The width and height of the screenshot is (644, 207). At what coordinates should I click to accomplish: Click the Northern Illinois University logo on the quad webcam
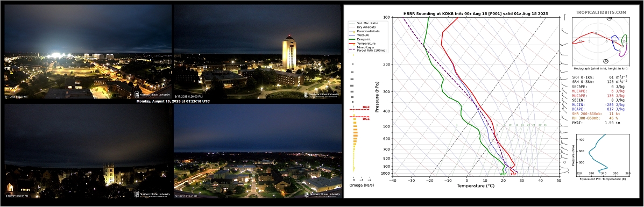[322, 194]
